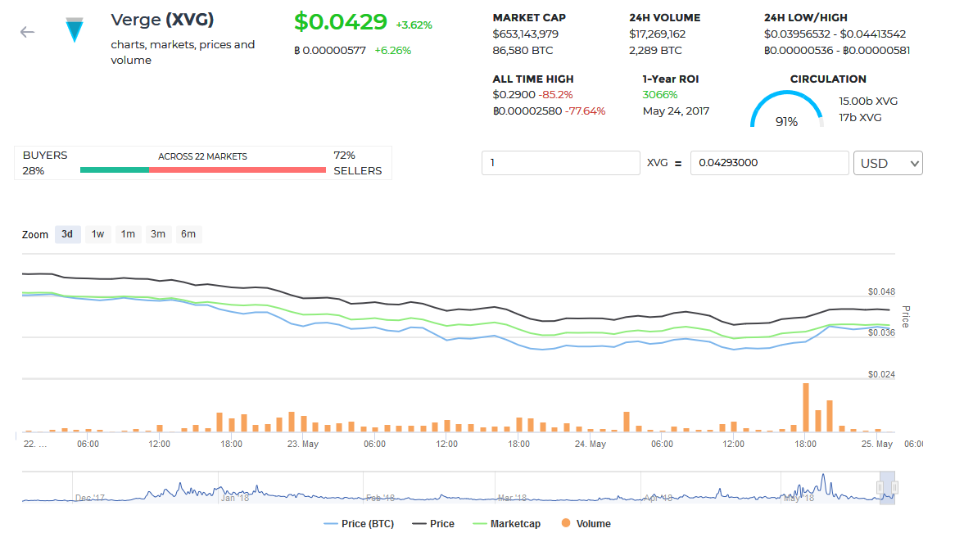Screen dimensions: 973x560
Task: Select the 3d zoom range
Action: coord(68,234)
